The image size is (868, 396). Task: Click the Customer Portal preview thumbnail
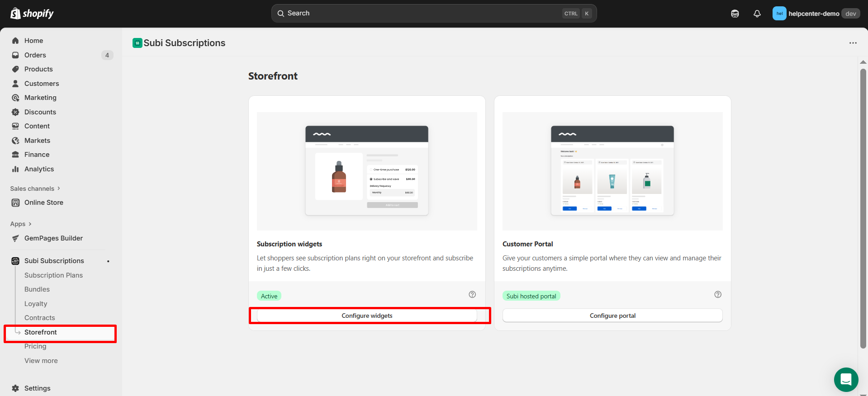click(612, 171)
